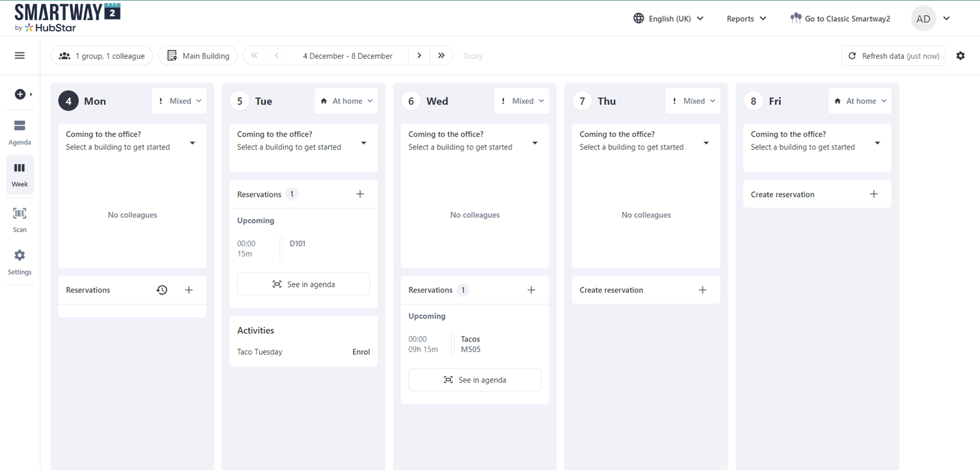Add a reservation with Tuesday's plus icon
The height and width of the screenshot is (470, 980).
[x=360, y=194]
